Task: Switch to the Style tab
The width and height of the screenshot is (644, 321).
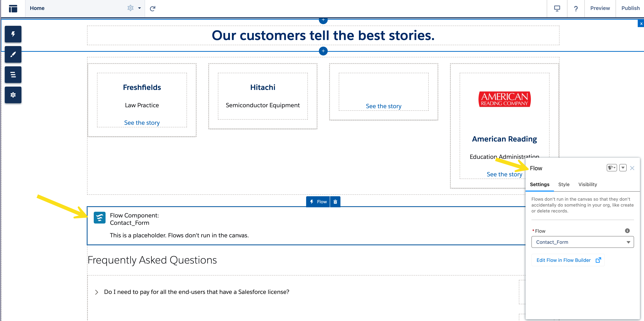Action: click(564, 184)
